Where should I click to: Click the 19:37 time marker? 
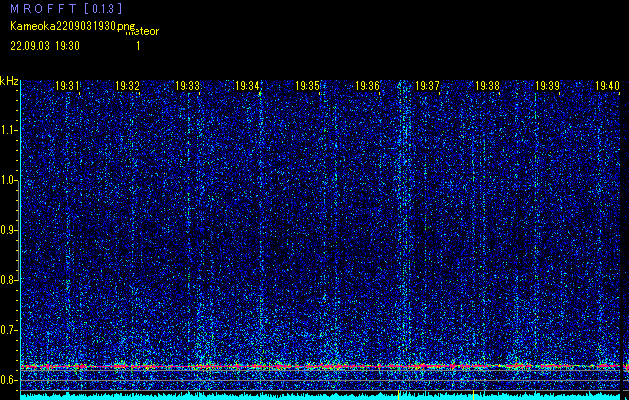tap(427, 85)
